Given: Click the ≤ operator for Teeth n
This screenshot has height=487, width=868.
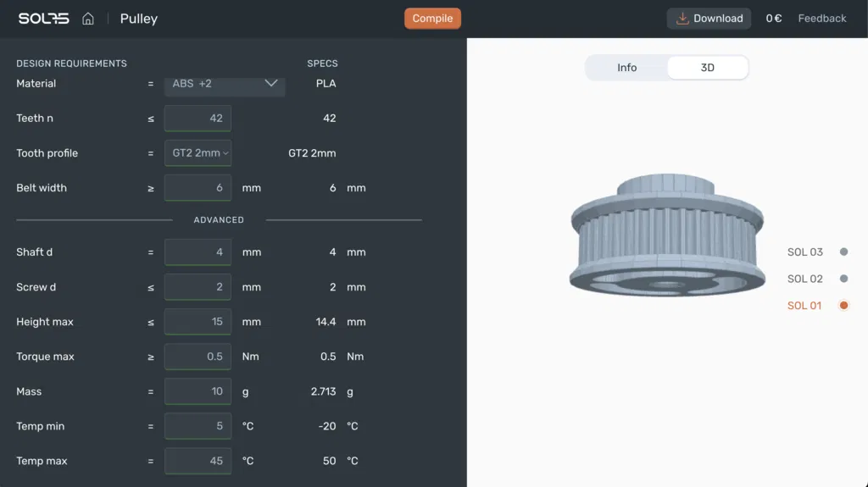Looking at the screenshot, I should pyautogui.click(x=151, y=119).
